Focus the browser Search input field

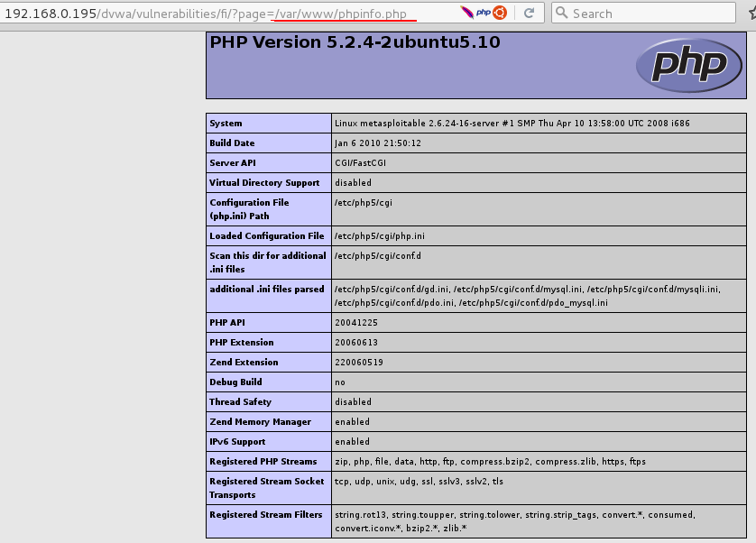(x=643, y=13)
